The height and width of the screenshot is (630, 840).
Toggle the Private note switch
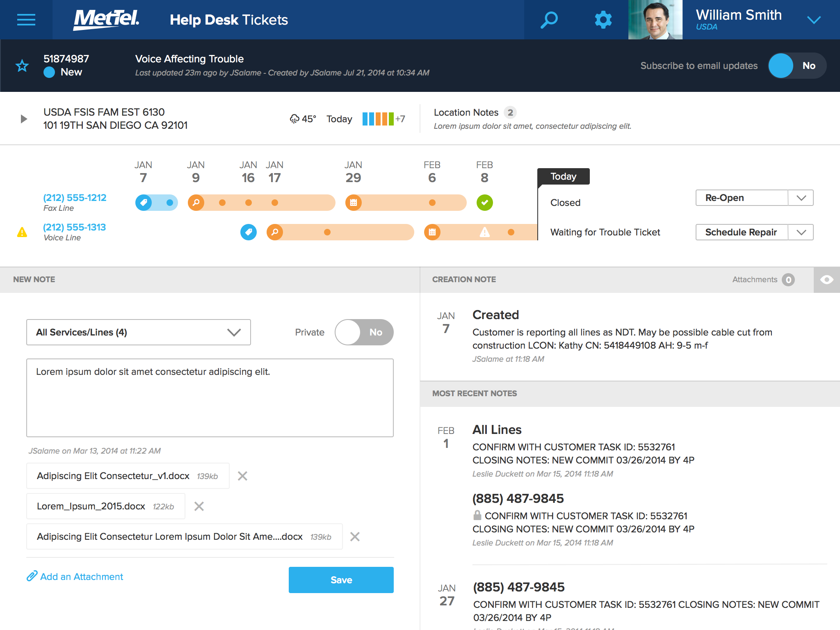point(364,332)
